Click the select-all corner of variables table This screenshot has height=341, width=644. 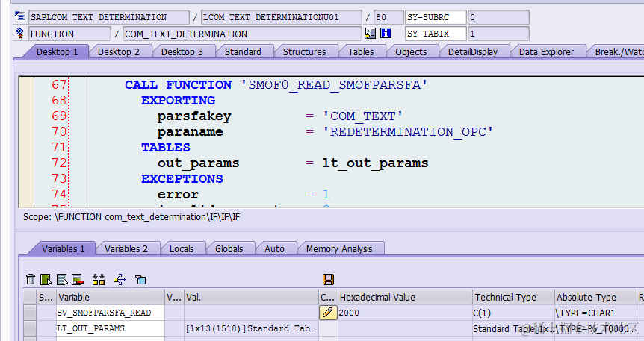tap(30, 297)
